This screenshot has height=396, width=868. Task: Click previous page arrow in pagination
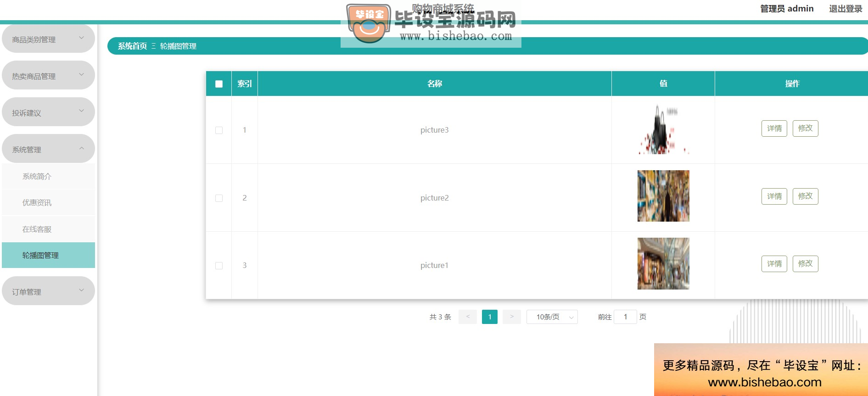click(x=468, y=317)
